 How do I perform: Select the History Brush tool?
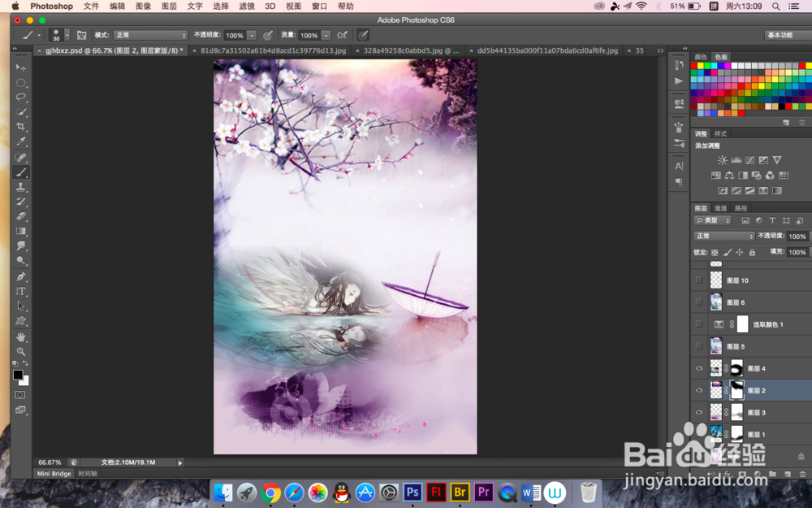(x=21, y=202)
